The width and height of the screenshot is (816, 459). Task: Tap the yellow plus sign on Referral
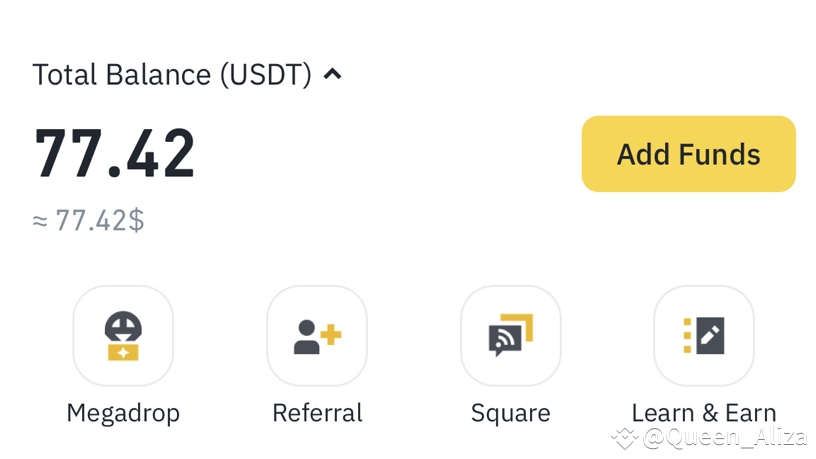pyautogui.click(x=330, y=335)
